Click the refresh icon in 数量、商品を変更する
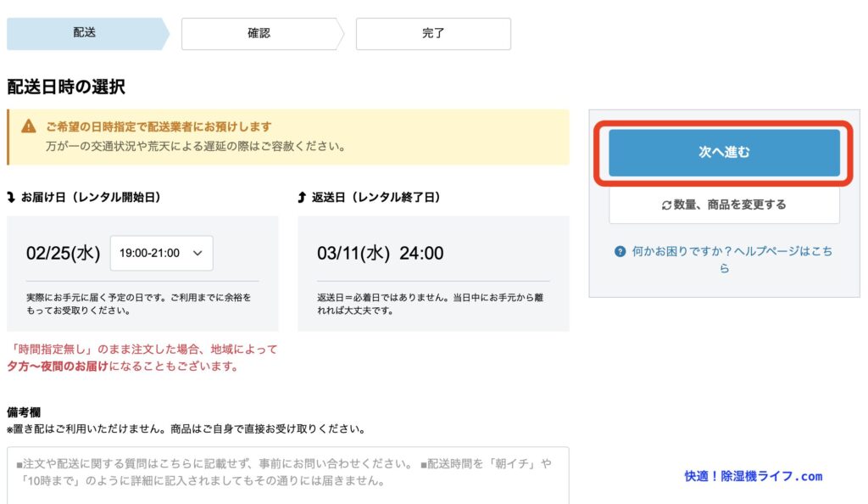The width and height of the screenshot is (868, 504). [667, 204]
